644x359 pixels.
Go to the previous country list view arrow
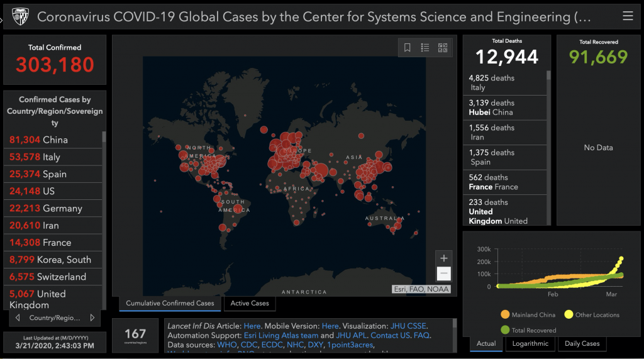[18, 318]
